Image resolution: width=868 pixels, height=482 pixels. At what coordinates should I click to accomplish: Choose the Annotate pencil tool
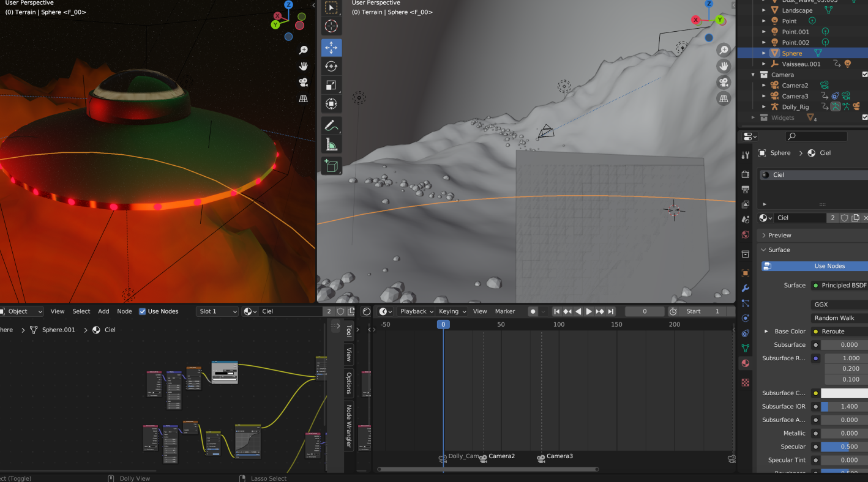pos(331,125)
